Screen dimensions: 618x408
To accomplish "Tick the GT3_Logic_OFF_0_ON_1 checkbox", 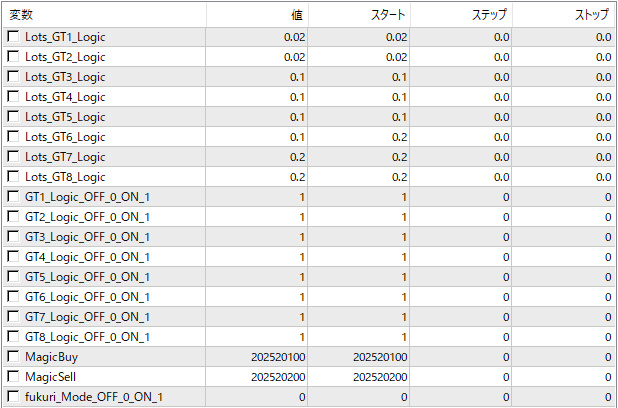I will pos(13,237).
